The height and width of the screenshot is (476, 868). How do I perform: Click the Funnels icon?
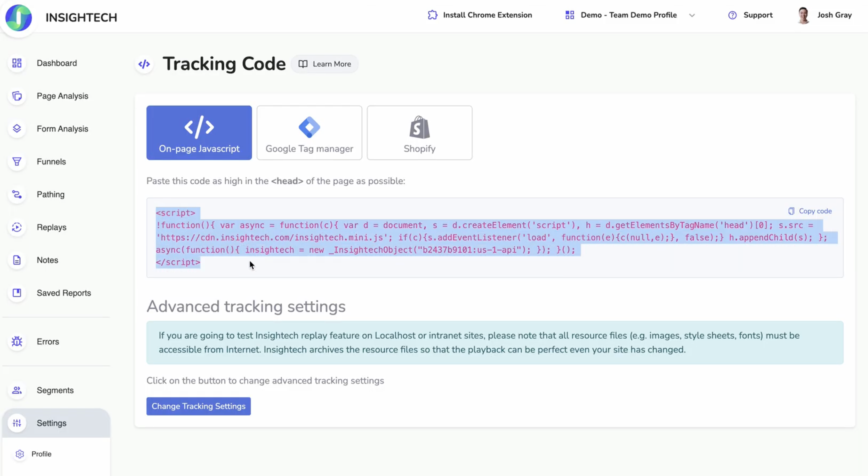click(17, 161)
